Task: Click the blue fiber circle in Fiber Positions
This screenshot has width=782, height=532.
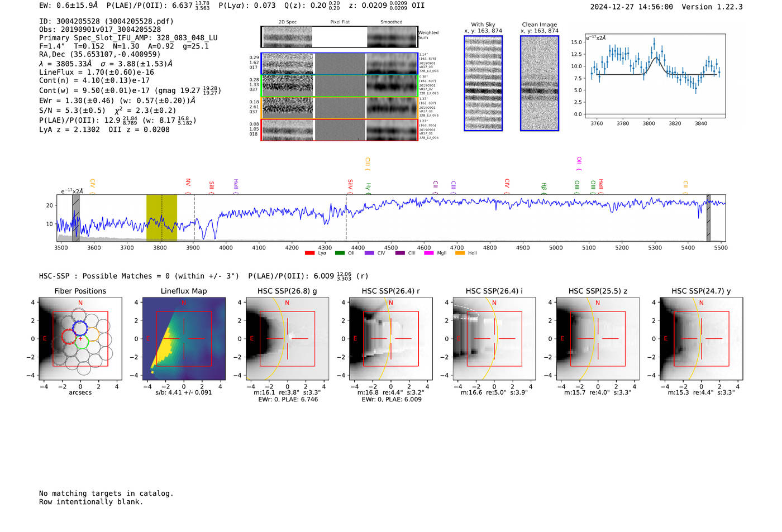Action: (x=80, y=328)
